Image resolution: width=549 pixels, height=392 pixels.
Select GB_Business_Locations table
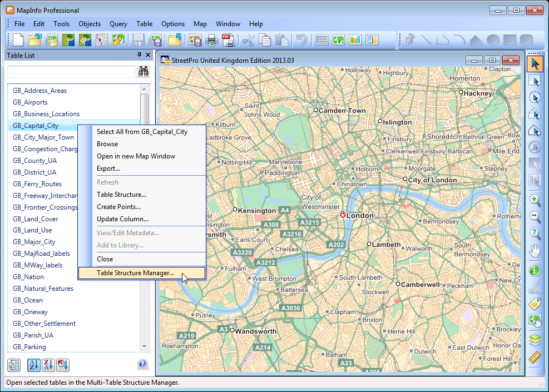pyautogui.click(x=46, y=114)
